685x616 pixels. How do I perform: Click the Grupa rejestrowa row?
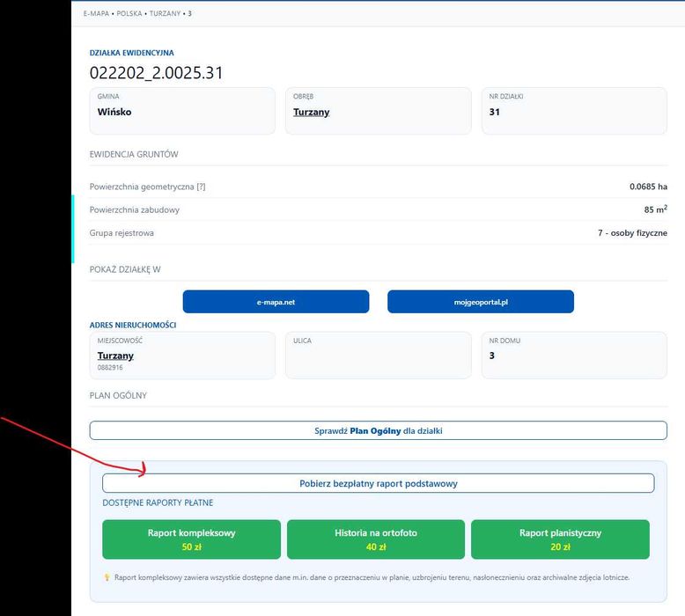379,232
